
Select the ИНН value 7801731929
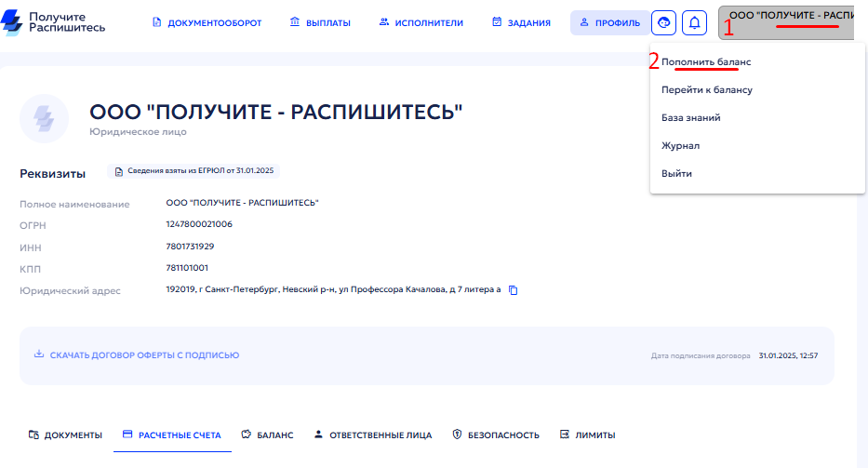(x=190, y=247)
